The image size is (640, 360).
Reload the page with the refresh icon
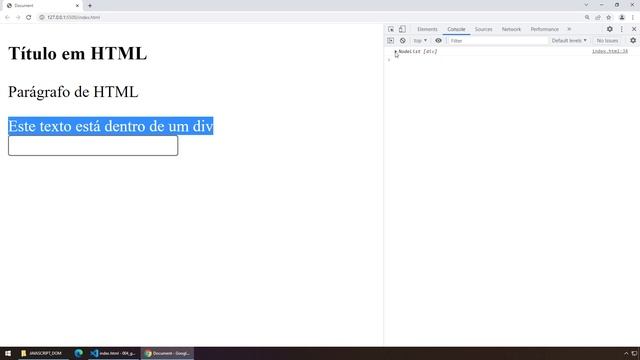pyautogui.click(x=29, y=18)
